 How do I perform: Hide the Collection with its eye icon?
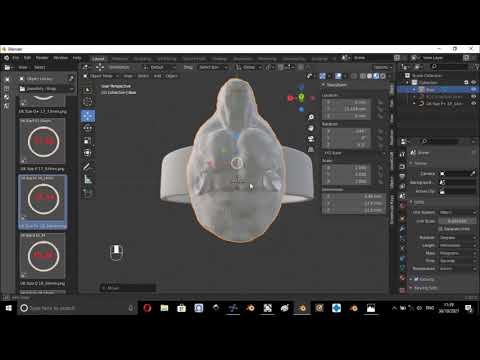pyautogui.click(x=473, y=82)
